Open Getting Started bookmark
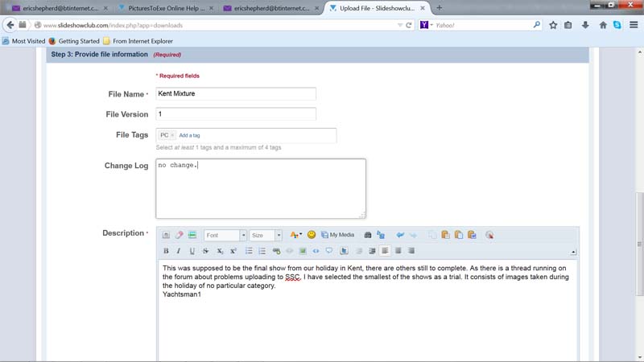The width and height of the screenshot is (644, 362). click(x=78, y=41)
